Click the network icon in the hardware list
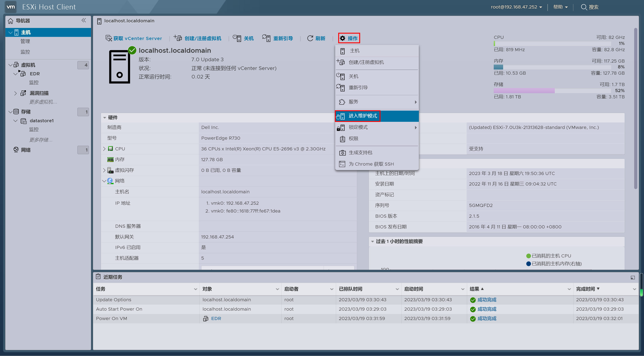Viewport: 644px width, 356px height. (110, 181)
